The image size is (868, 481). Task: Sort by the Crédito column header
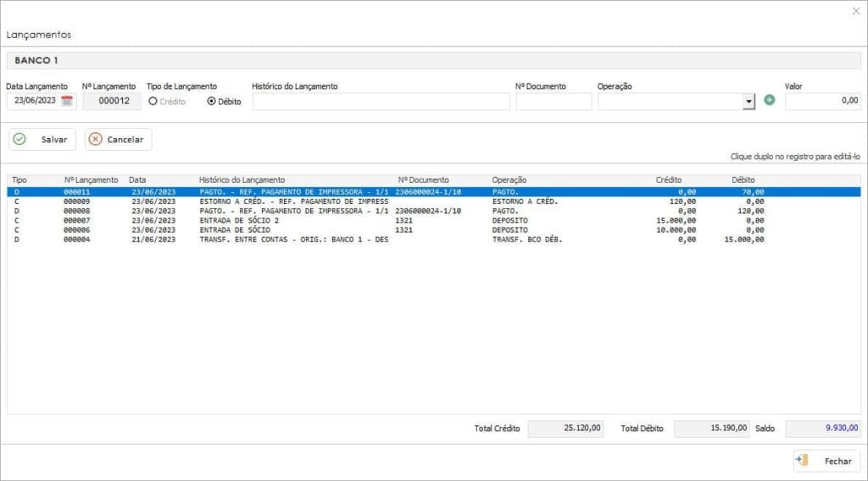click(668, 180)
